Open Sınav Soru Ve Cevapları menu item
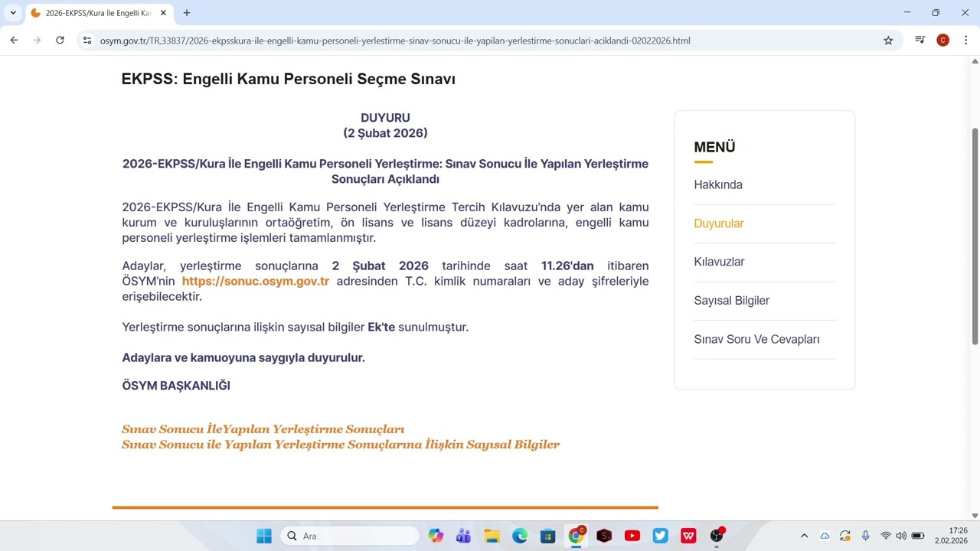 [x=756, y=339]
